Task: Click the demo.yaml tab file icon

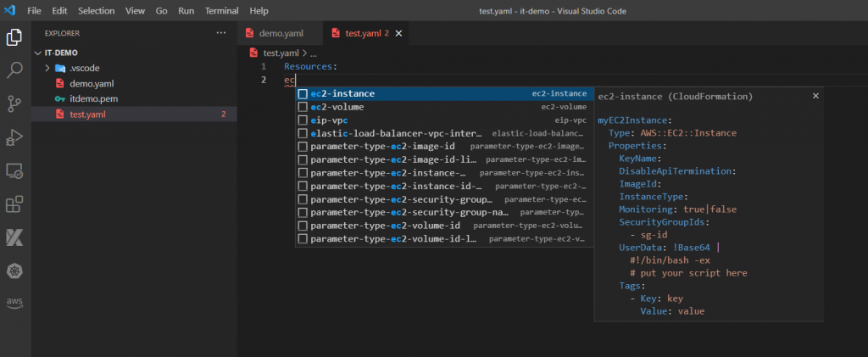Action: click(x=250, y=33)
